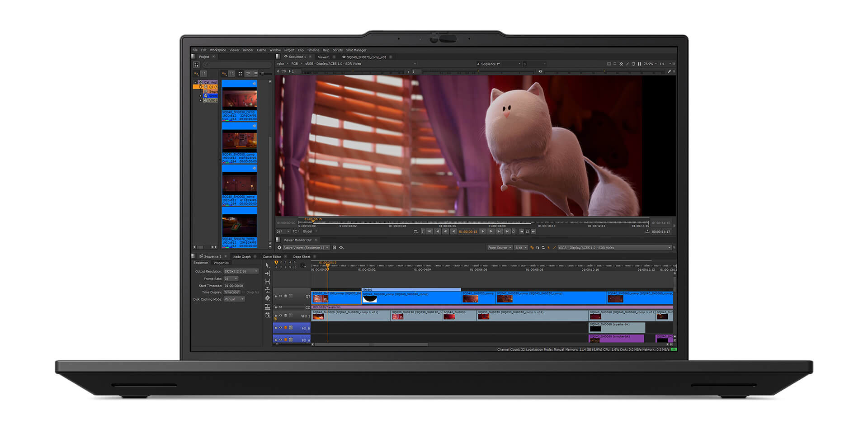Adjust the bin thumbnail size slider
The width and height of the screenshot is (868, 434).
tap(263, 74)
